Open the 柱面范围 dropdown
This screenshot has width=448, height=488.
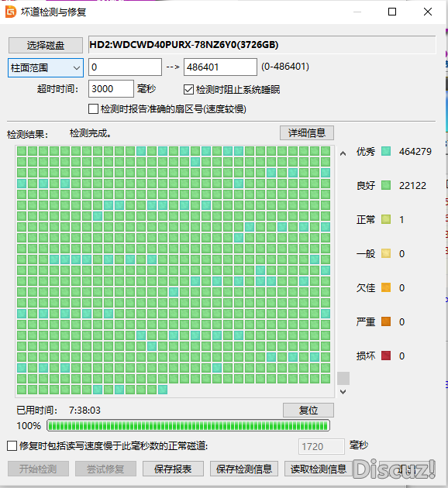[46, 67]
